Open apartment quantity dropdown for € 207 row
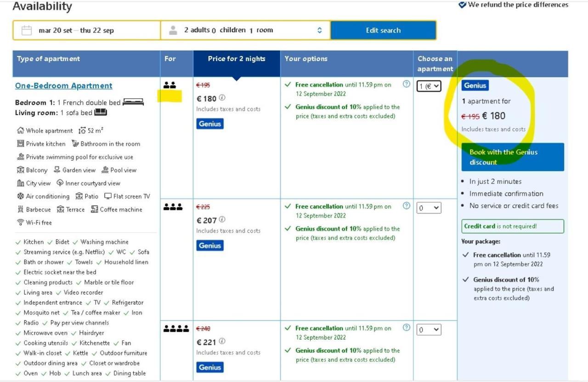This screenshot has height=382, width=588. point(429,208)
